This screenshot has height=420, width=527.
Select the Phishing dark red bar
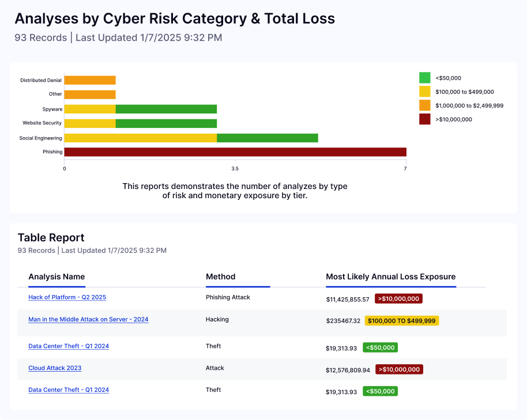coord(235,152)
